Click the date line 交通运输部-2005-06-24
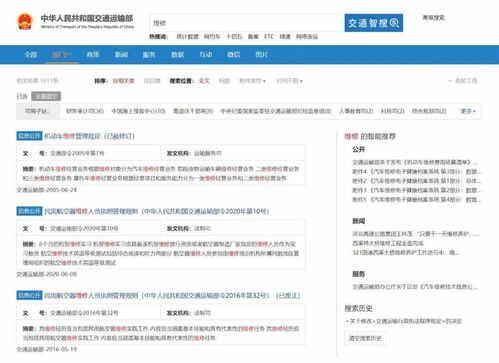Image resolution: width=499 pixels, height=363 pixels. pos(47,190)
